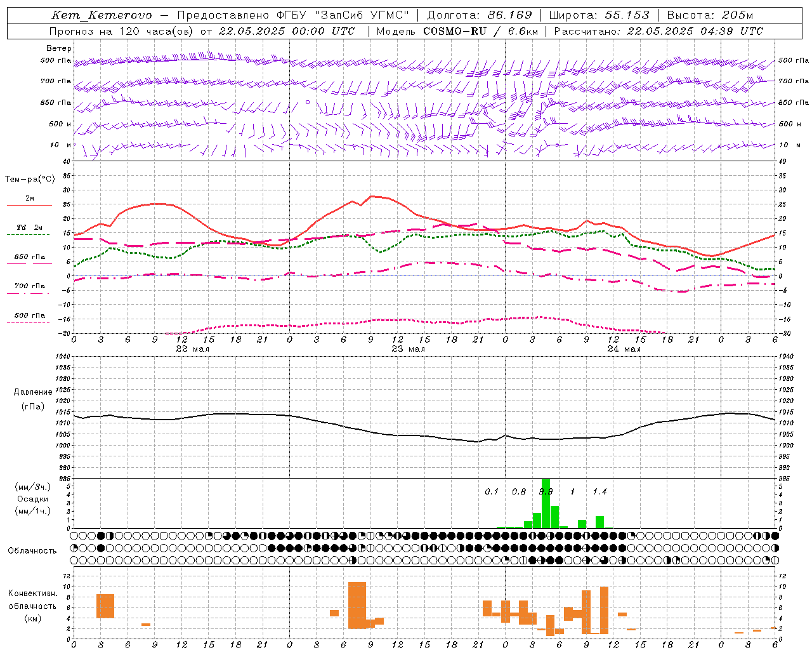The width and height of the screenshot is (812, 650).
Task: Click the 'Давление' pressure panel label
Action: [33, 392]
